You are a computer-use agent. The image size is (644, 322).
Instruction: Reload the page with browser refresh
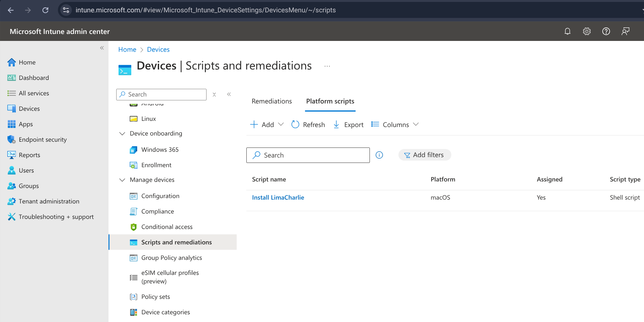(45, 10)
